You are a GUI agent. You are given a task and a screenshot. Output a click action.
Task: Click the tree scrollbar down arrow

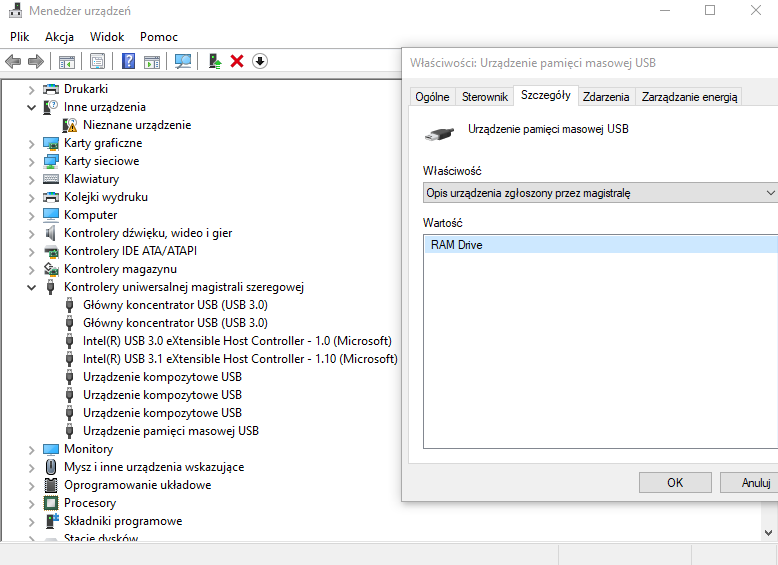tap(769, 533)
